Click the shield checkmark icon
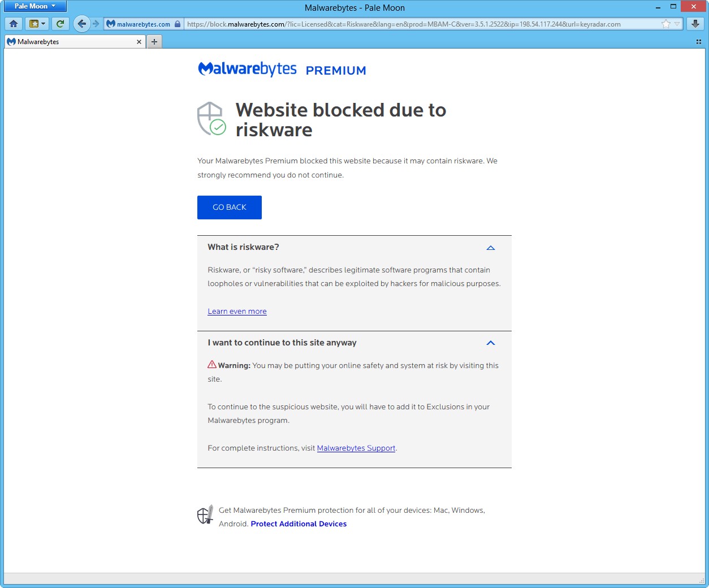 pyautogui.click(x=211, y=119)
